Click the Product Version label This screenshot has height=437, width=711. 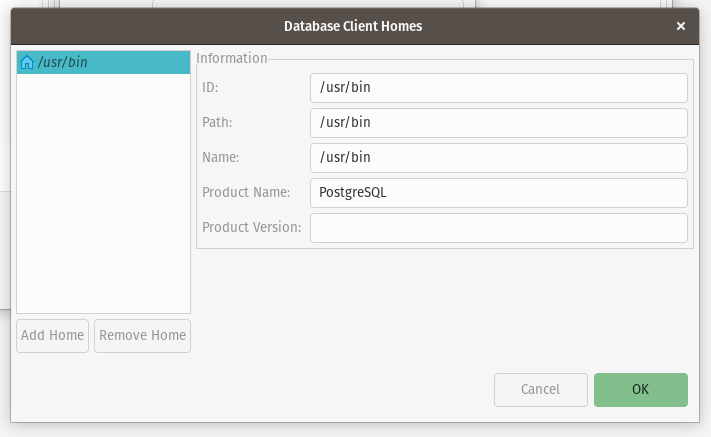tap(252, 228)
